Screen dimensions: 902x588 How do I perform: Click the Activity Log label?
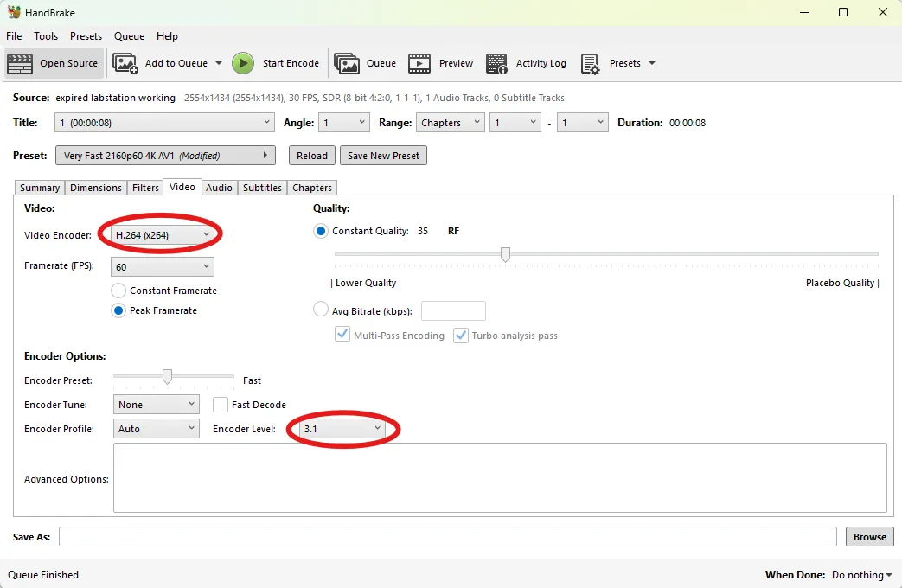541,63
